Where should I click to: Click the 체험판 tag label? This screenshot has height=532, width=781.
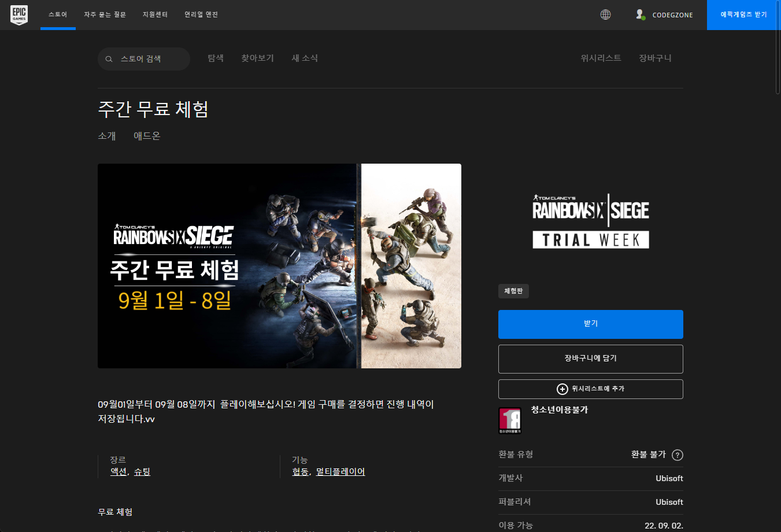tap(513, 291)
